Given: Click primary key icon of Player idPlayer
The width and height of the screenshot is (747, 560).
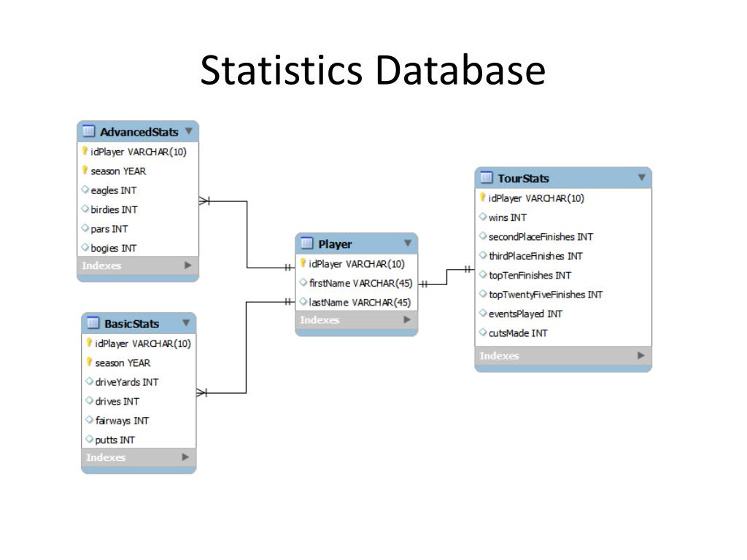Looking at the screenshot, I should point(303,262).
